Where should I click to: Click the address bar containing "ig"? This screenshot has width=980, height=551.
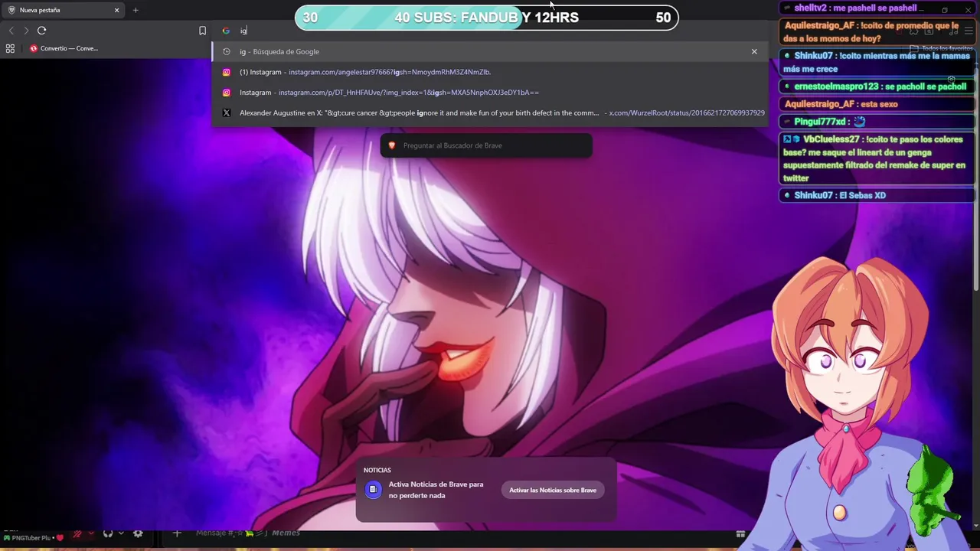[490, 31]
